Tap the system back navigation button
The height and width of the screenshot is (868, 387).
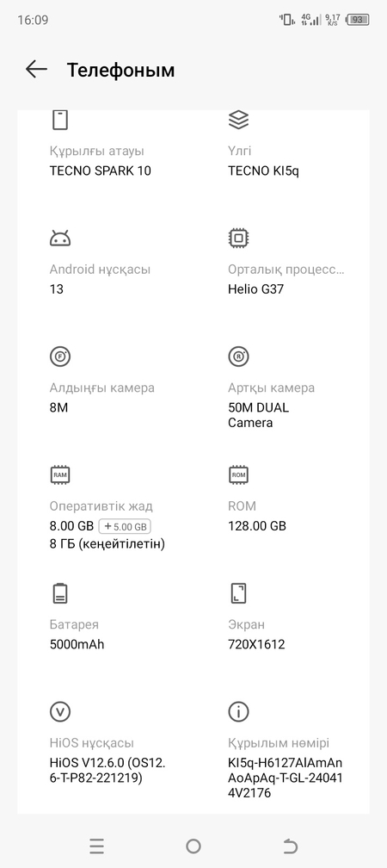(x=291, y=846)
